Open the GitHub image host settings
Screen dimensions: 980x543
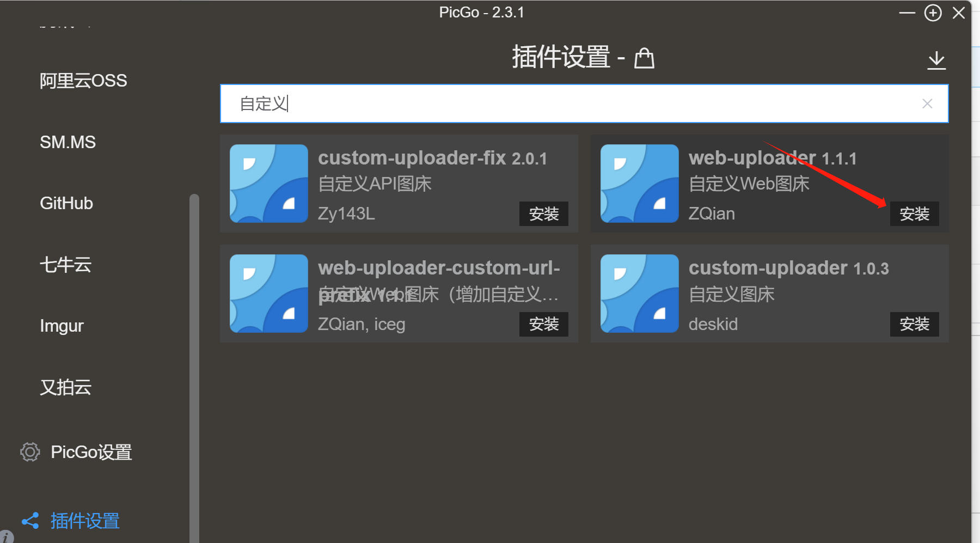tap(66, 203)
